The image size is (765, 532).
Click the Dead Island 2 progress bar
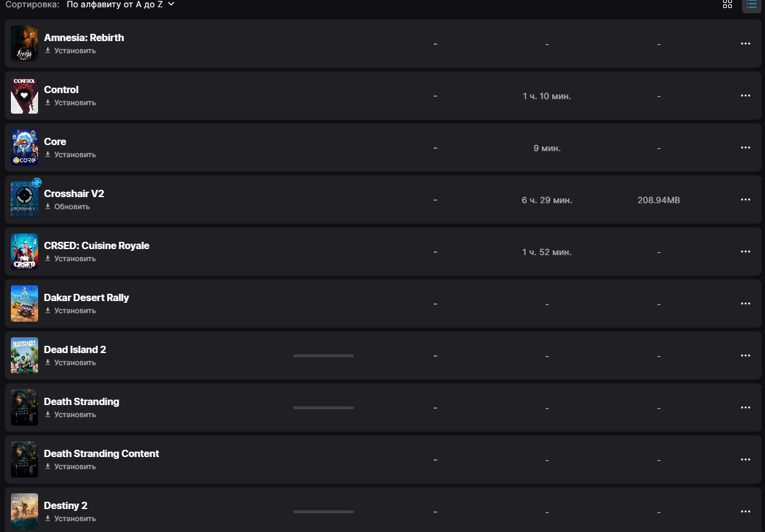(323, 356)
